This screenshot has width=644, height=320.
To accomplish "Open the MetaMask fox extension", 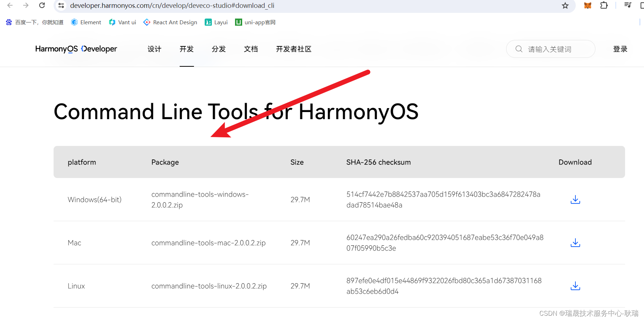I will (588, 5).
